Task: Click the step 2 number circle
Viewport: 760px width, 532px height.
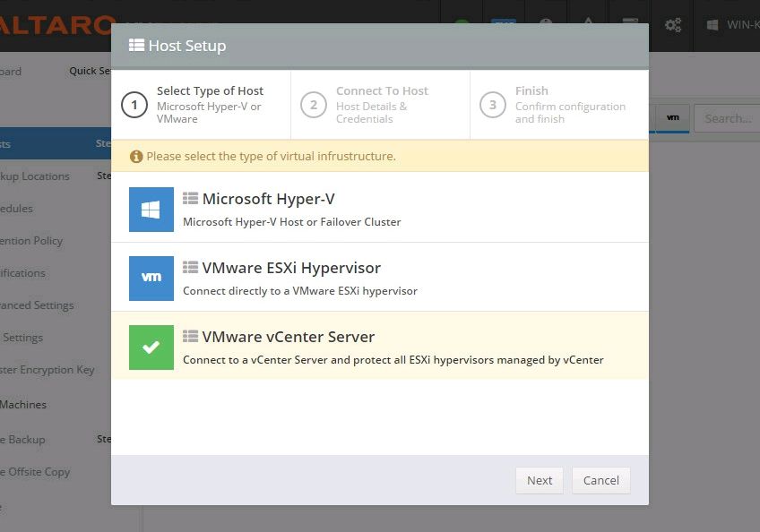Action: point(314,105)
